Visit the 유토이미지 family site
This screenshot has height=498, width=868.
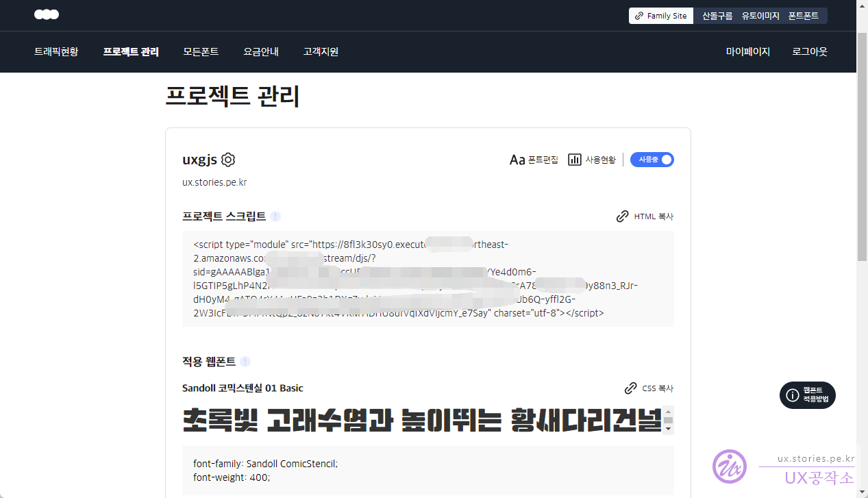[760, 16]
